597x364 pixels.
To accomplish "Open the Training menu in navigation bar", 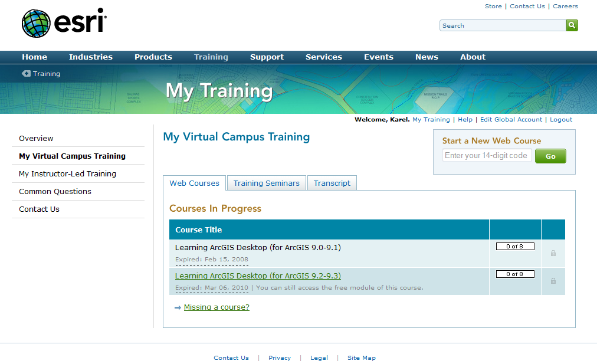I will click(211, 57).
